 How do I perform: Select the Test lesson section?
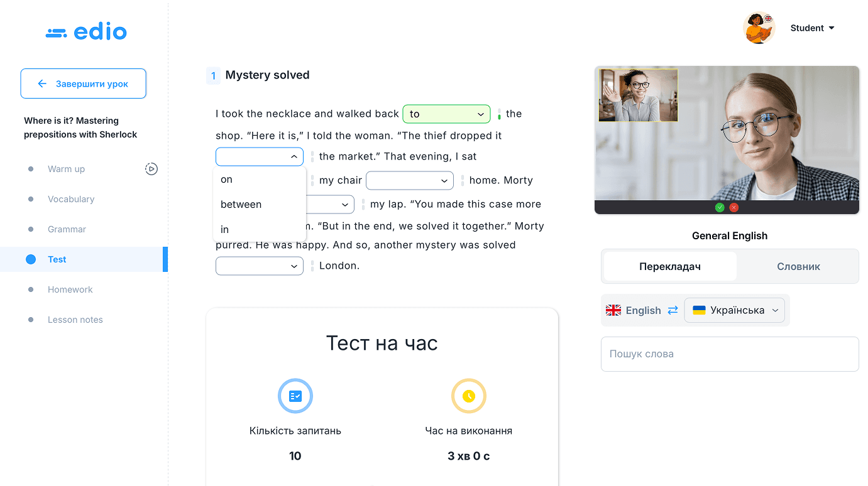[x=84, y=259]
